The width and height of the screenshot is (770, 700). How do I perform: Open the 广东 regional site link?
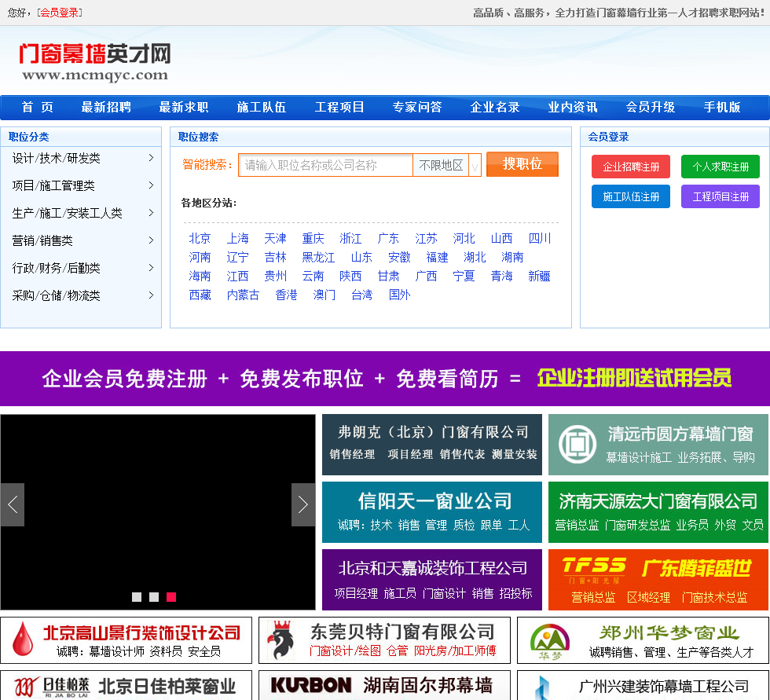(x=388, y=239)
